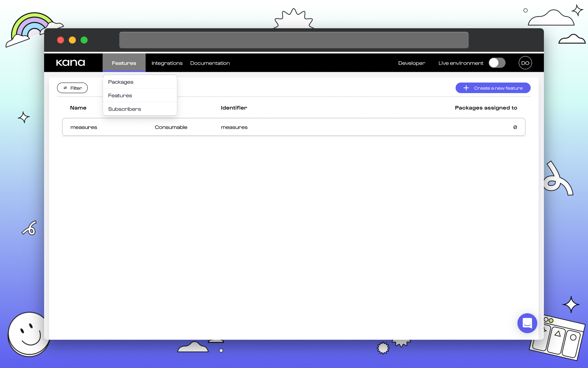Viewport: 588px width, 368px height.
Task: Open the Features navigation dropdown
Action: 124,63
